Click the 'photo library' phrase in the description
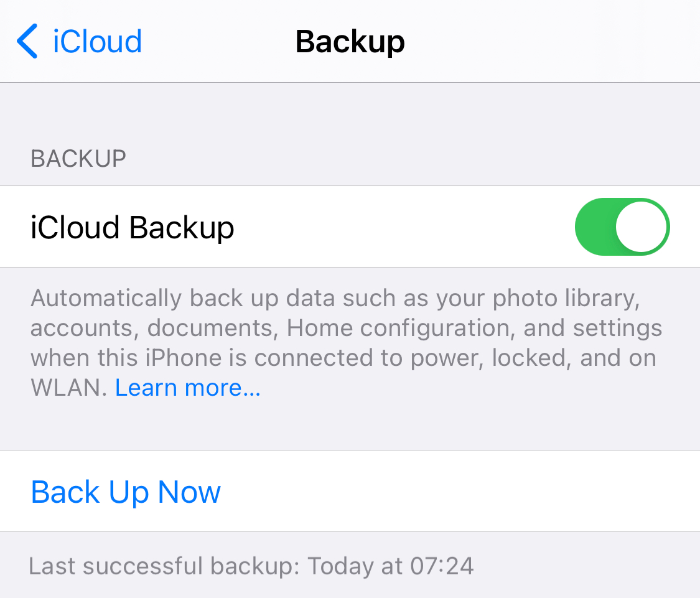The width and height of the screenshot is (700, 598). [x=566, y=298]
